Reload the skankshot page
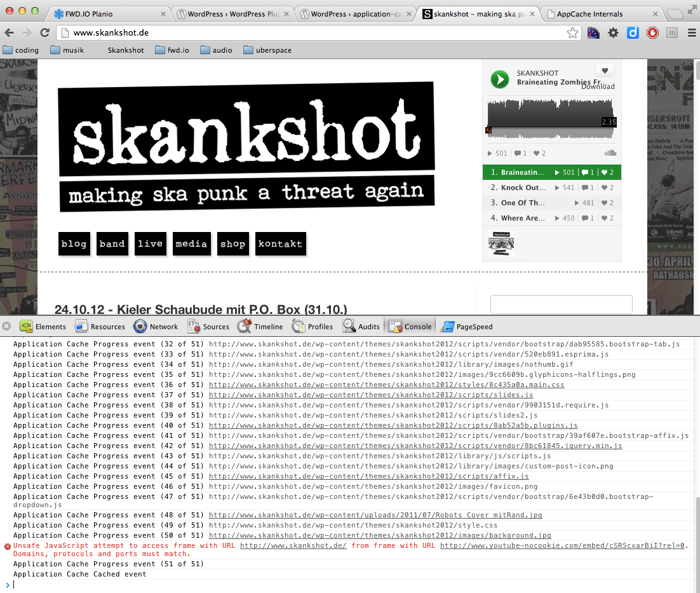Screen dimensions: 700x593 point(44,32)
